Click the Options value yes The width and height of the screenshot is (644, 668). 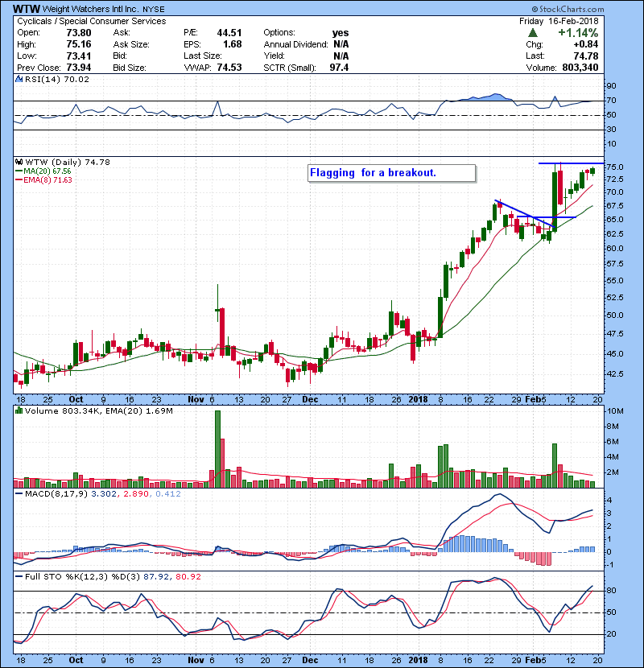[x=341, y=33]
